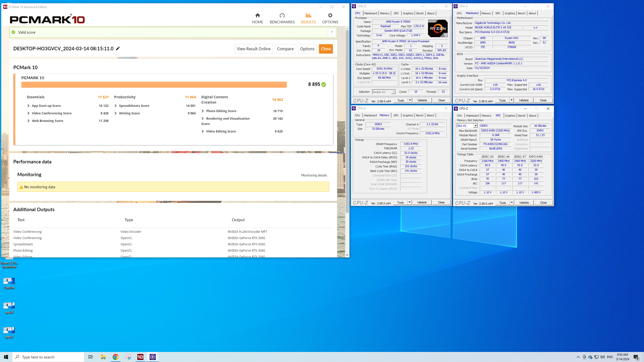This screenshot has width=644, height=362.
Task: Expand Rendering and Visualization Score details
Action: pyautogui.click(x=203, y=119)
